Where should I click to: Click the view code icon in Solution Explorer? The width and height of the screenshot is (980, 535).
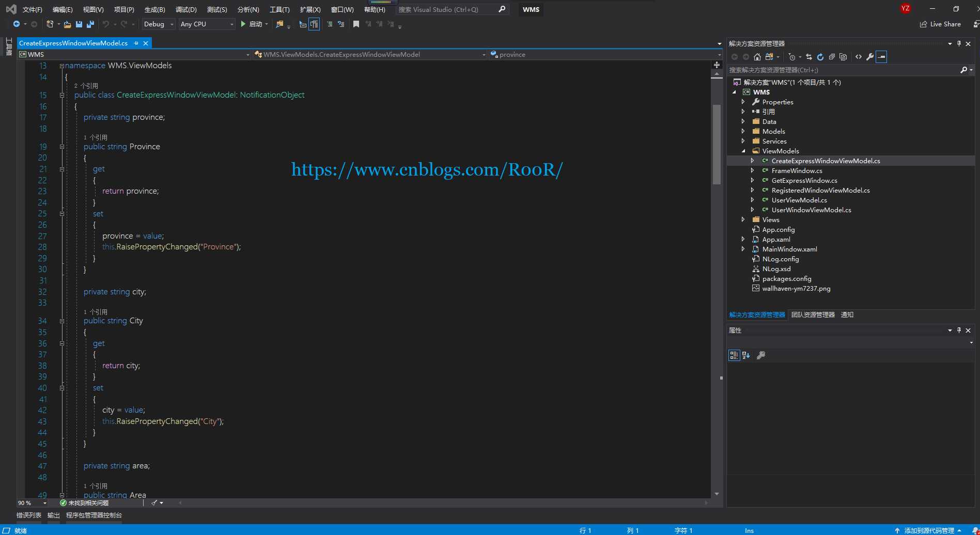point(859,57)
